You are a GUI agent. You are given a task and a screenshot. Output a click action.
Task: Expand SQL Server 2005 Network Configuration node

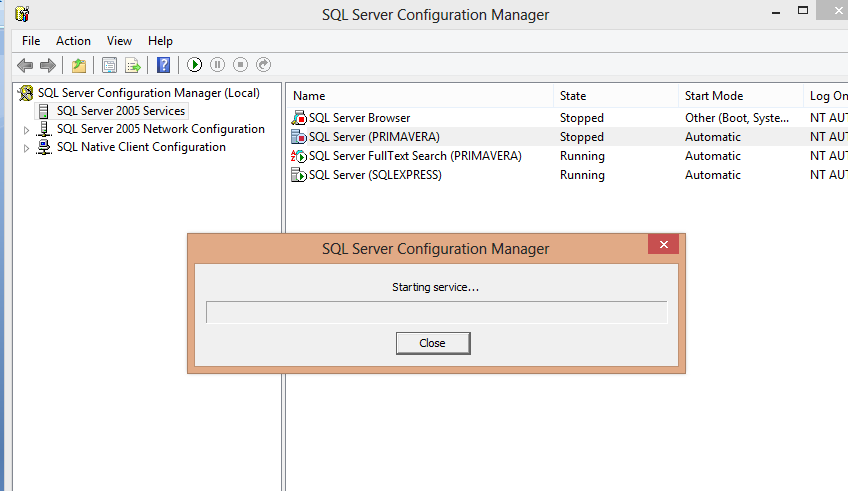click(27, 130)
